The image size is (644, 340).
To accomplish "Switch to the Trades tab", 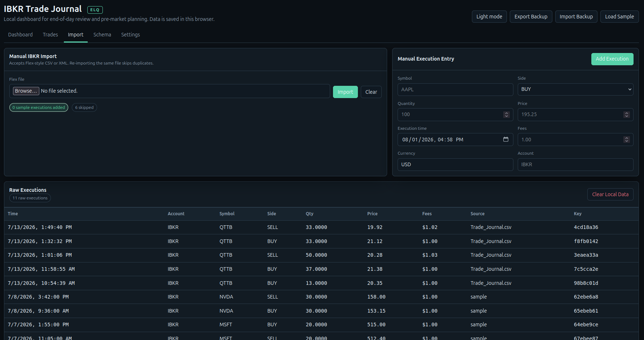I will 50,35.
